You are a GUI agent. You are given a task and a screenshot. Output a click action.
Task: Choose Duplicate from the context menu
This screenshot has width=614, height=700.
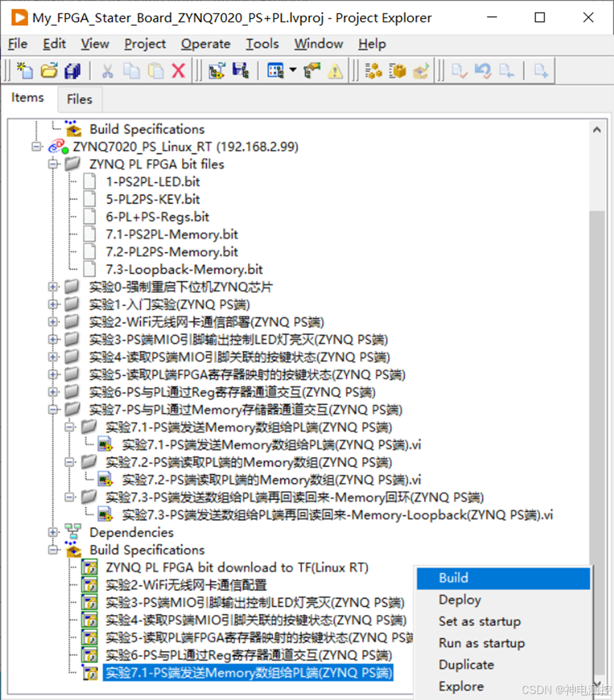503,665
